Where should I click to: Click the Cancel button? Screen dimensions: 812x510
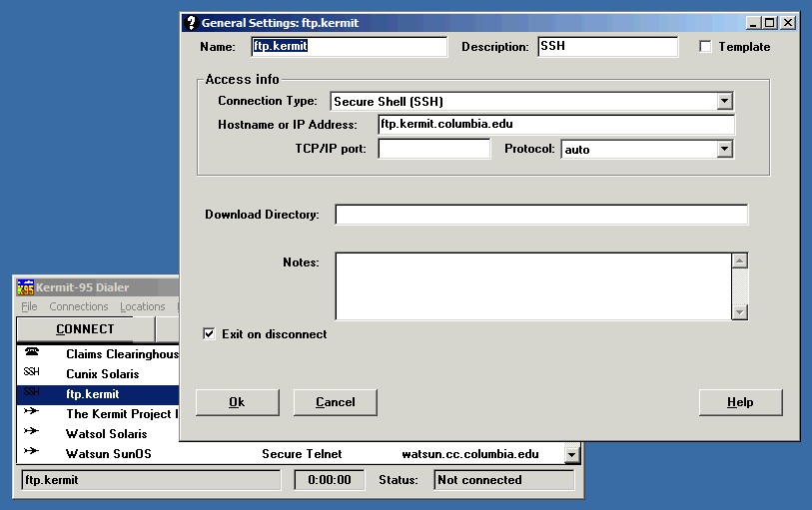335,402
